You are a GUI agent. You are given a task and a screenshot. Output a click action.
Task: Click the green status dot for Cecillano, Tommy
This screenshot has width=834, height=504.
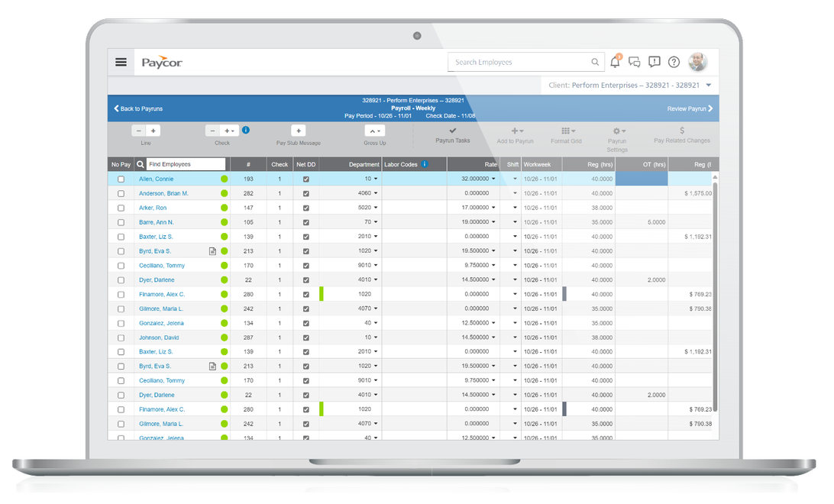coord(222,265)
